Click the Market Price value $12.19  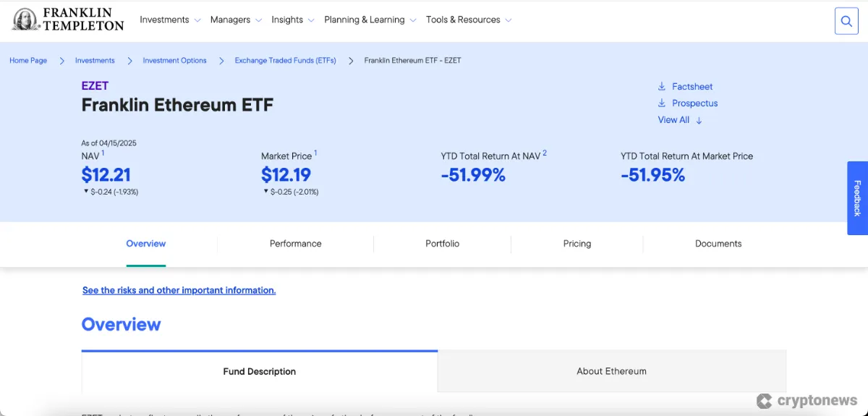(286, 174)
